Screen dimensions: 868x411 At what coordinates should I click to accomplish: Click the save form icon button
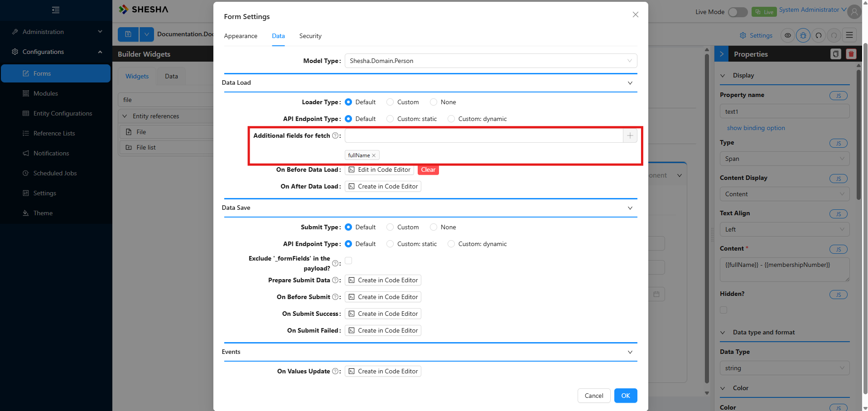coord(128,34)
